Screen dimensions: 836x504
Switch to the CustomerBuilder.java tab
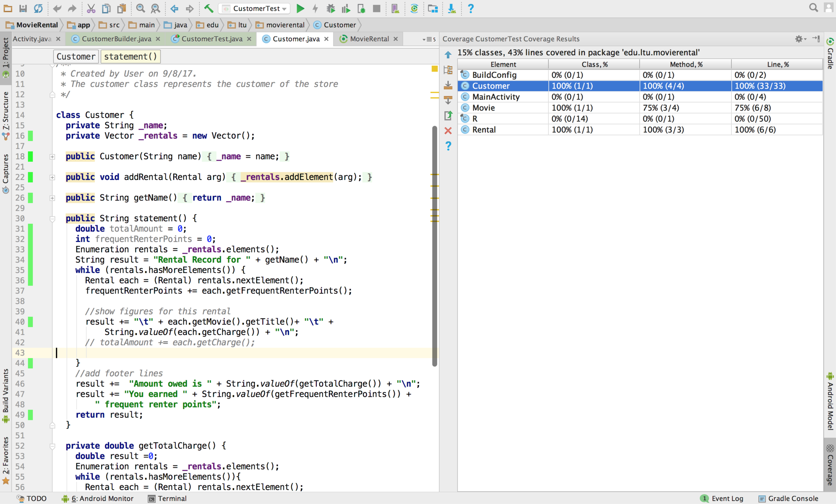click(116, 39)
